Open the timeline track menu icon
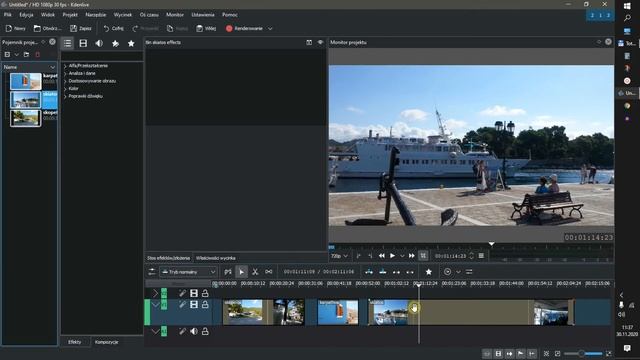 click(x=152, y=272)
